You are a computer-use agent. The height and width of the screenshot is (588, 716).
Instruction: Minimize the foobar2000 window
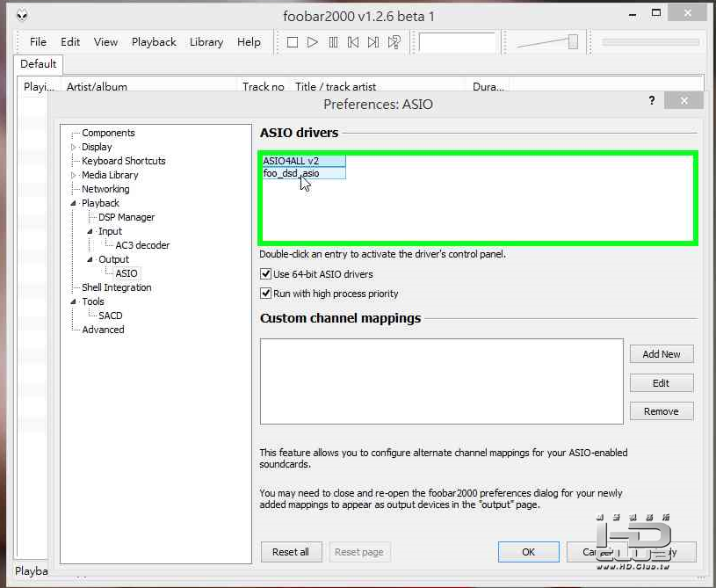(633, 15)
